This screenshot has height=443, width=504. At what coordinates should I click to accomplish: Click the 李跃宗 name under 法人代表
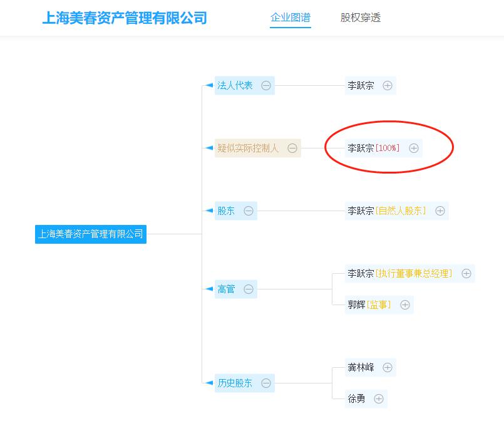(359, 86)
